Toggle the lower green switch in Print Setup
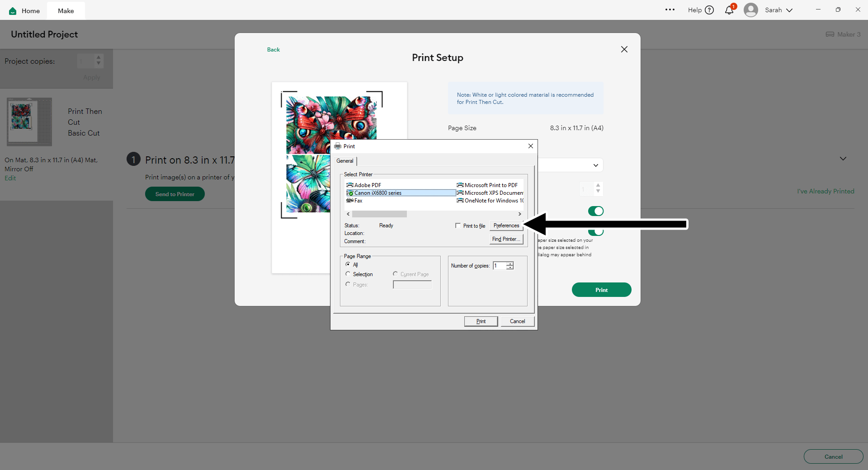The width and height of the screenshot is (868, 470). pos(596,232)
